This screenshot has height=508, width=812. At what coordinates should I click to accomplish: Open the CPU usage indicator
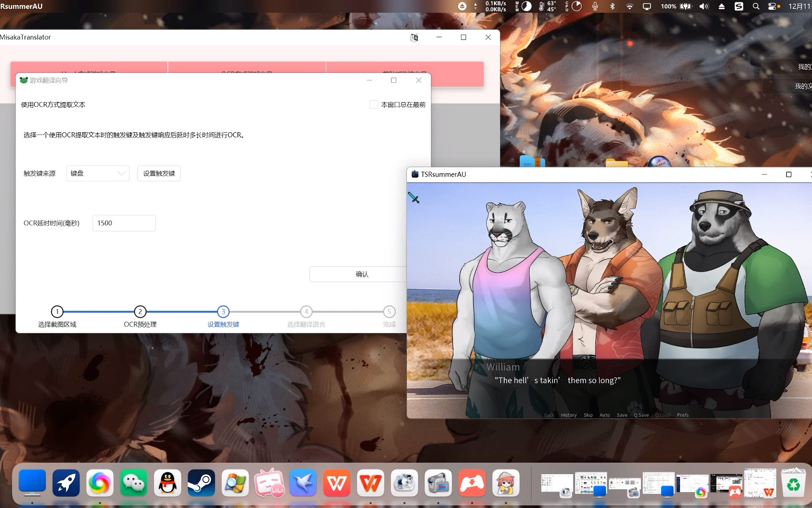(x=573, y=6)
